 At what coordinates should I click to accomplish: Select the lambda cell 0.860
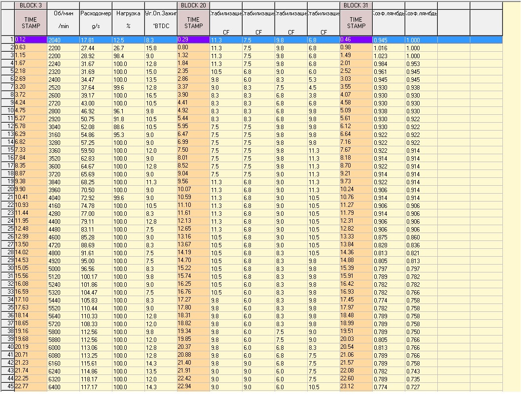pyautogui.click(x=421, y=237)
